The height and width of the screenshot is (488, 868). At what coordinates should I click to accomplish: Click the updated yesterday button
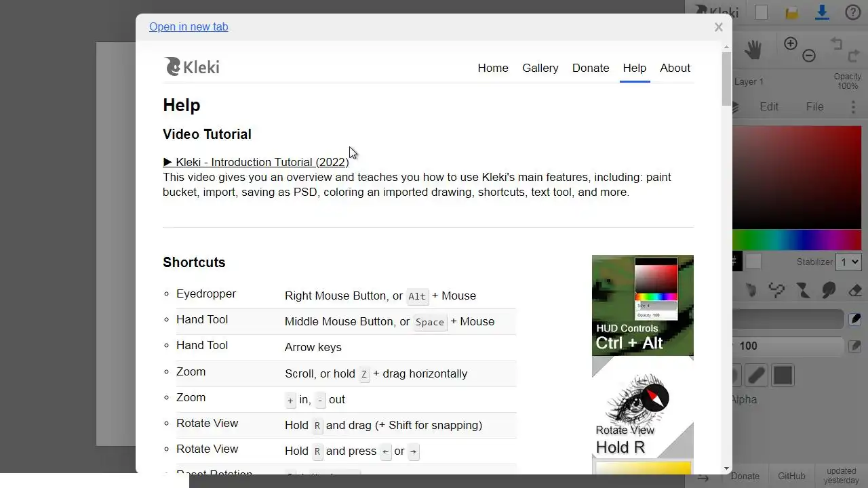click(841, 476)
